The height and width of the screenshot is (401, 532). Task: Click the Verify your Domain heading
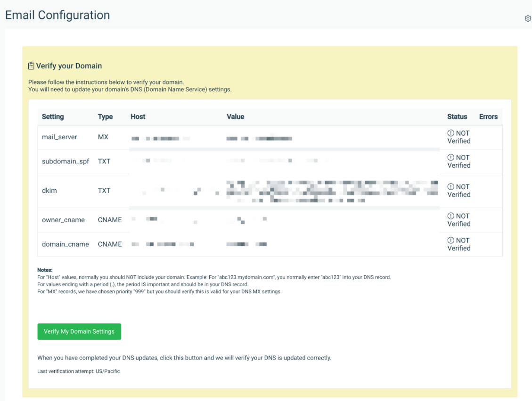(69, 66)
